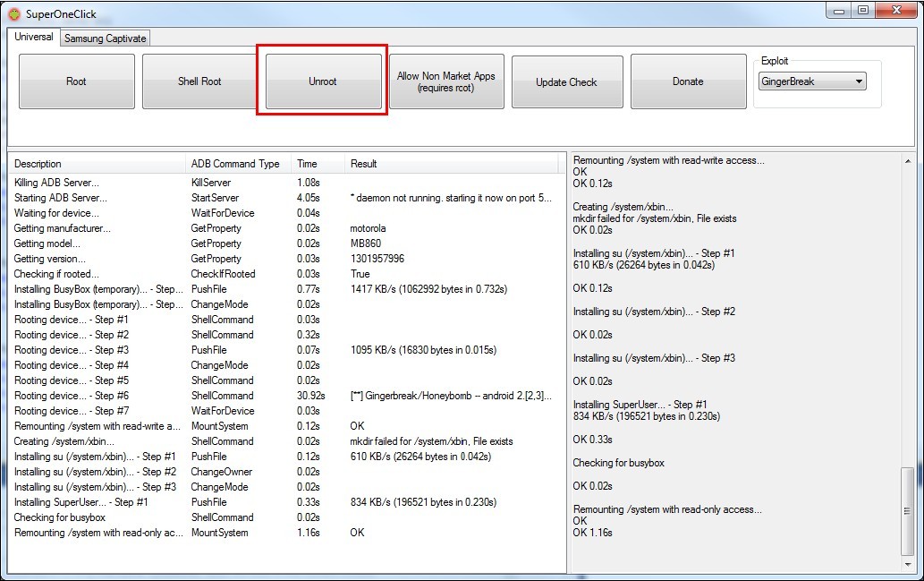
Task: Maximize the SuperOneClick window
Action: tap(862, 11)
